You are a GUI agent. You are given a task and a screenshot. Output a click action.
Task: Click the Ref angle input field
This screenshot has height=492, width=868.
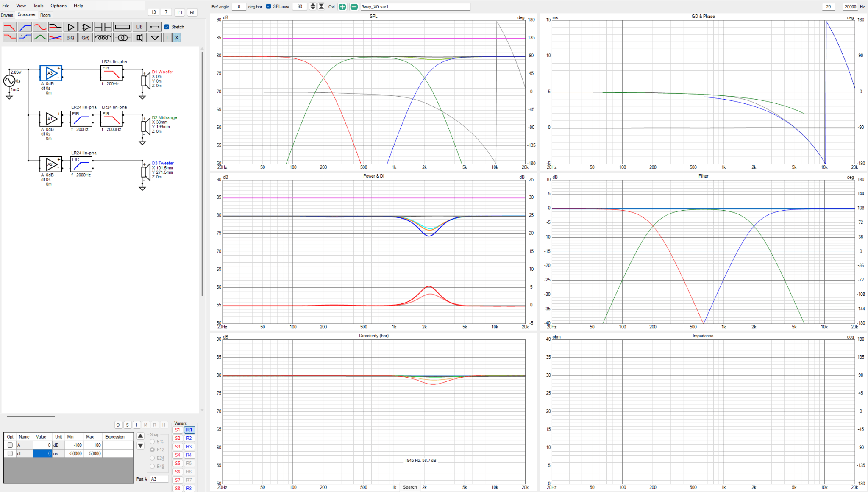(239, 7)
